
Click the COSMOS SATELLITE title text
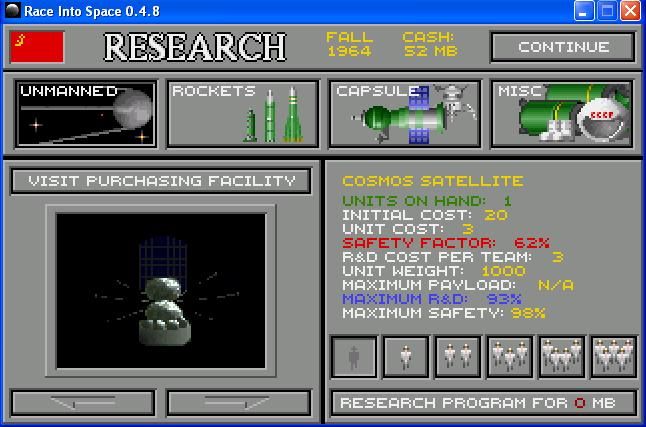click(x=433, y=181)
